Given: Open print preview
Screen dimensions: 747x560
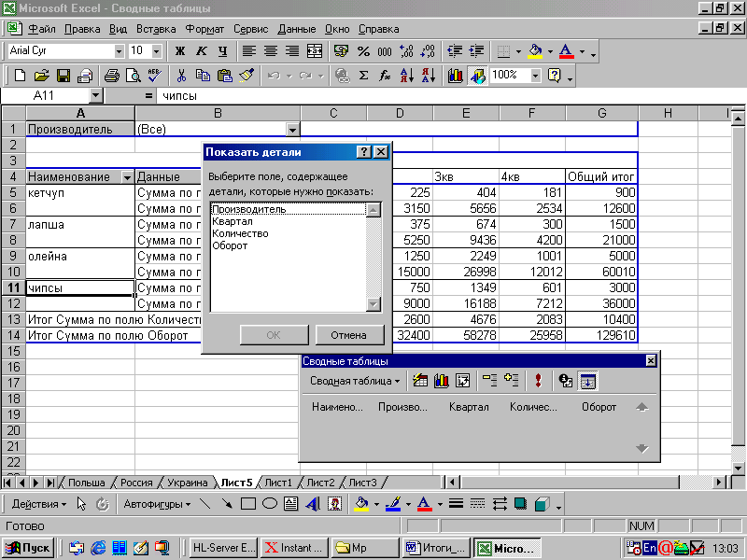Looking at the screenshot, I should click(x=134, y=76).
